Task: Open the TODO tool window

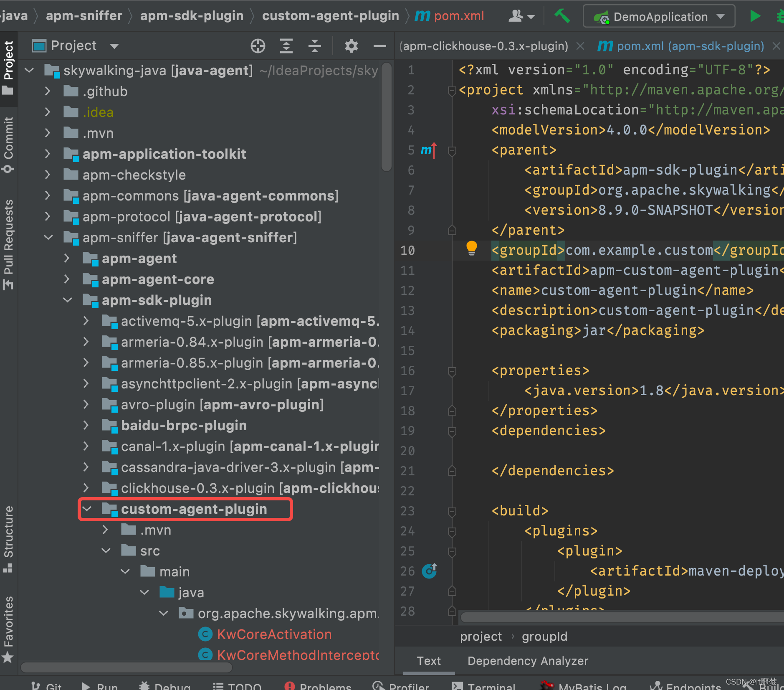Action: click(x=237, y=686)
